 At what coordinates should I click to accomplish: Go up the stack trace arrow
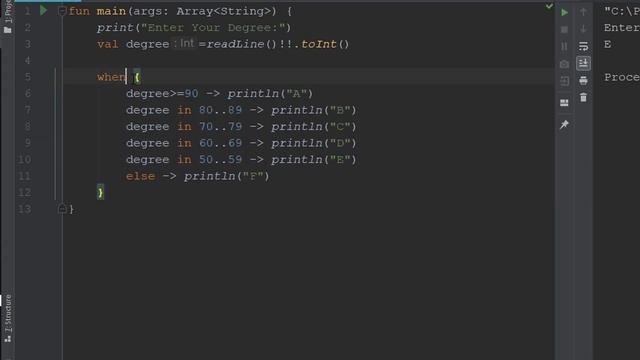point(583,12)
